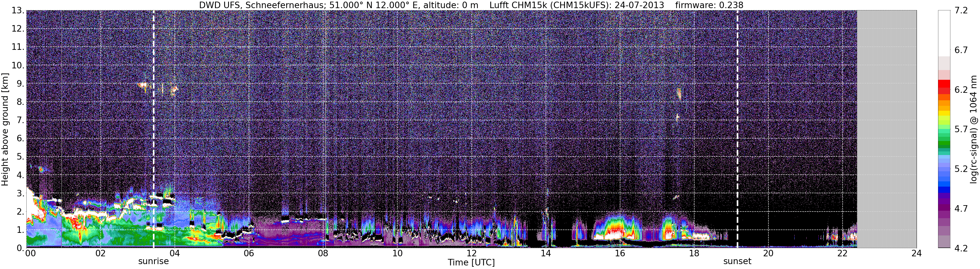Click the 'firmware: 0.238' text
The height and width of the screenshot is (269, 980).
(x=709, y=5)
